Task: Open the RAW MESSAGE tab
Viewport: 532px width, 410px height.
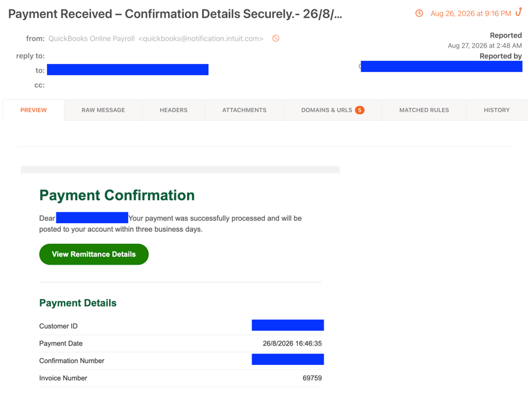Action: coord(103,110)
